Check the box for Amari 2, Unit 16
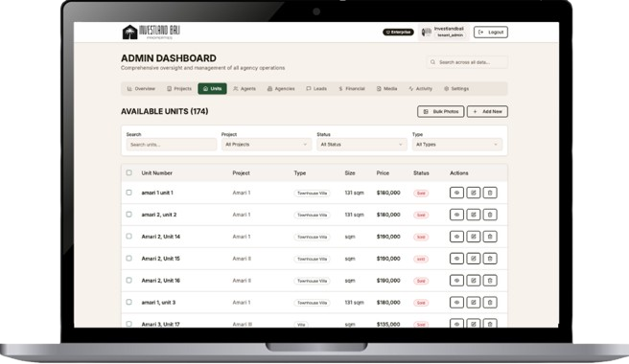Screen dimensions: 629x364 128,281
